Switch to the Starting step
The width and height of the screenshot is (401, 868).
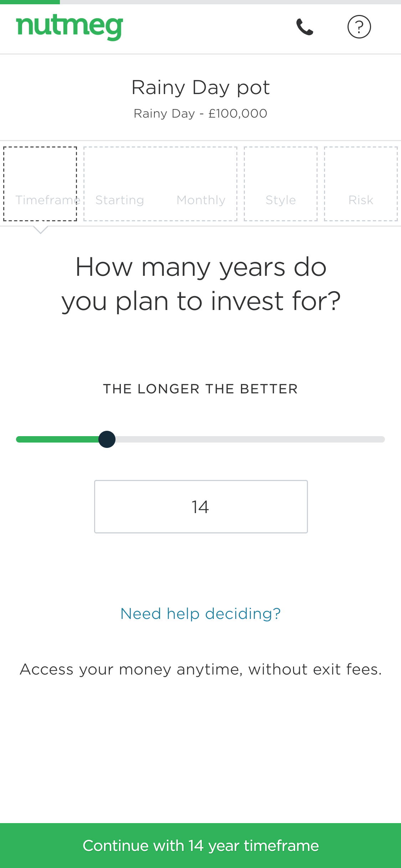tap(120, 200)
